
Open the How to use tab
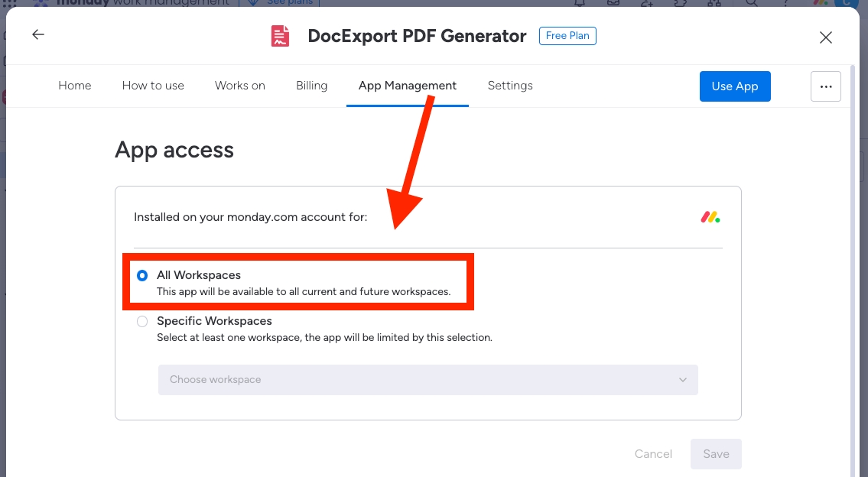click(x=153, y=86)
